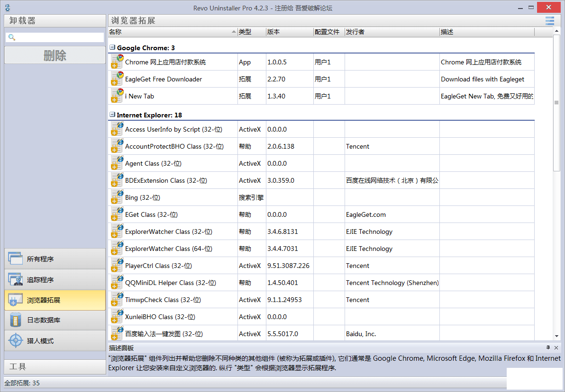Click the 全部拓展: 35 status text
The height and width of the screenshot is (392, 565).
pos(22,383)
